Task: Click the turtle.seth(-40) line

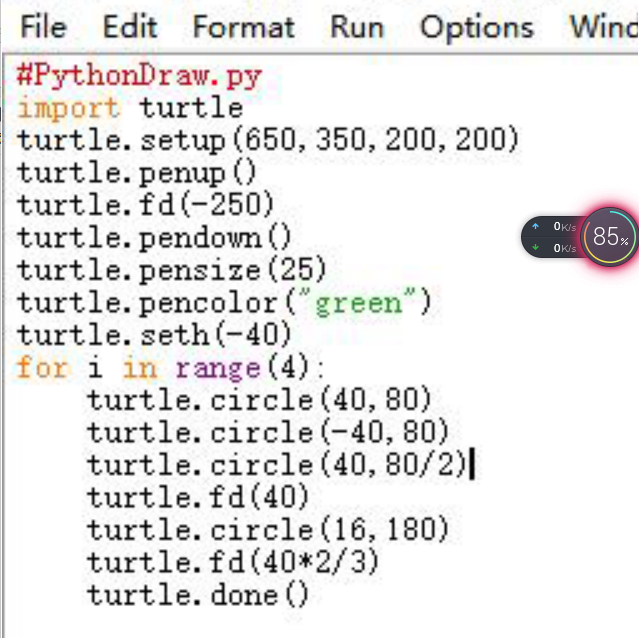Action: 154,335
